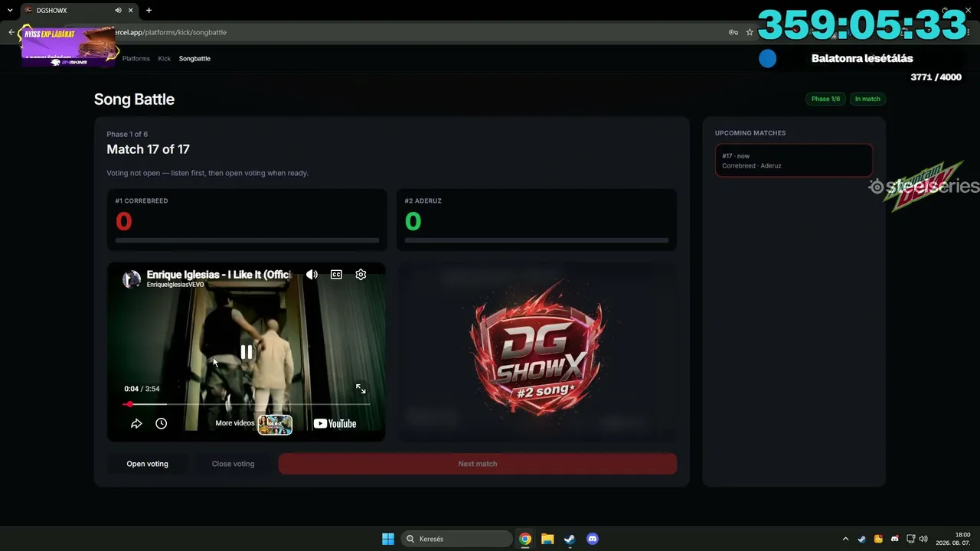Open the Songbattle navigation item
Screen dimensions: 980x551
194,58
